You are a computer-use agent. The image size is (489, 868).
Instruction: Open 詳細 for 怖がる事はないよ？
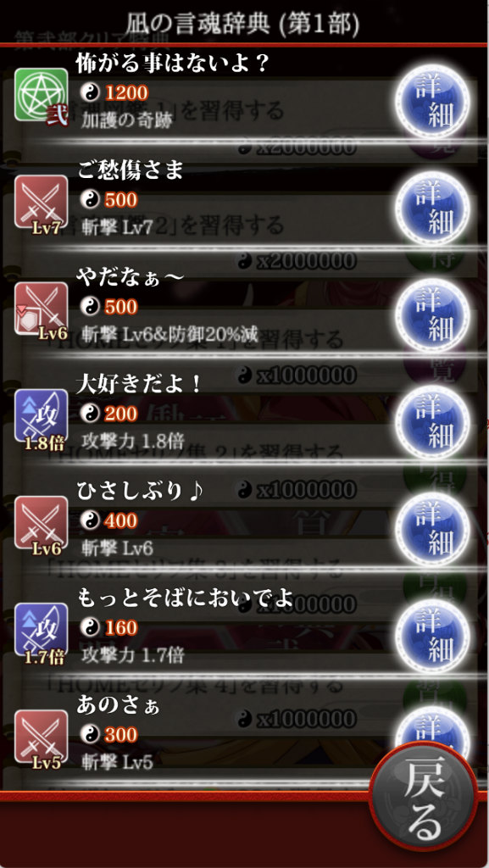[432, 101]
